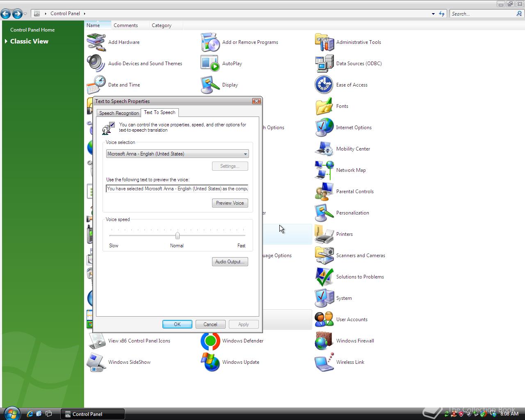Click the Control Panel search box
525x420 pixels.
(x=482, y=14)
